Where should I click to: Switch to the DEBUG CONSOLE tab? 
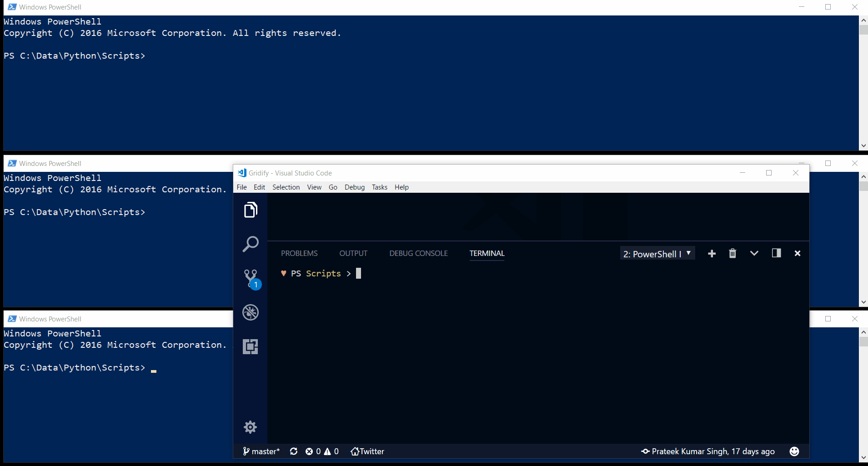coord(418,253)
